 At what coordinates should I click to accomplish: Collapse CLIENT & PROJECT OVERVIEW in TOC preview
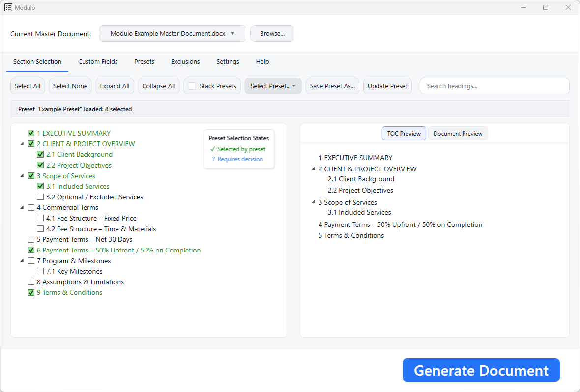coord(314,169)
